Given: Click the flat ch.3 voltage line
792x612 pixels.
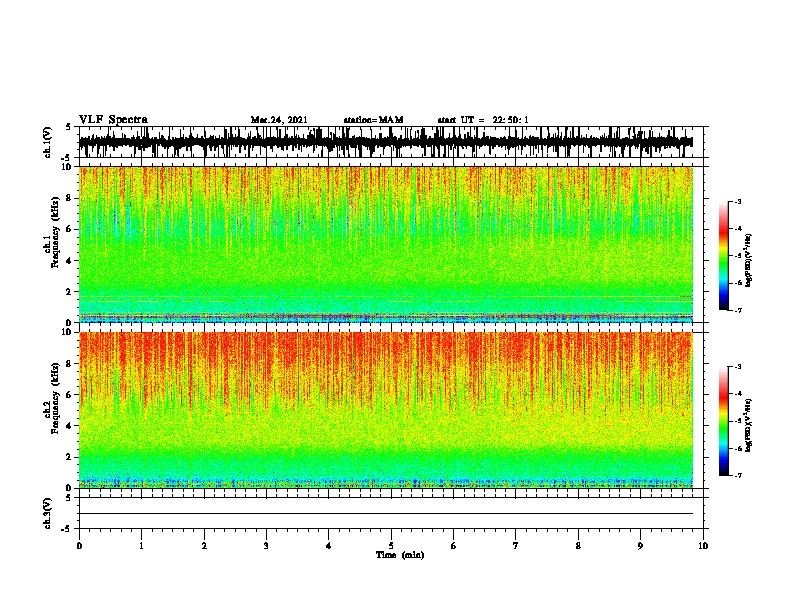Looking at the screenshot, I should point(386,514).
